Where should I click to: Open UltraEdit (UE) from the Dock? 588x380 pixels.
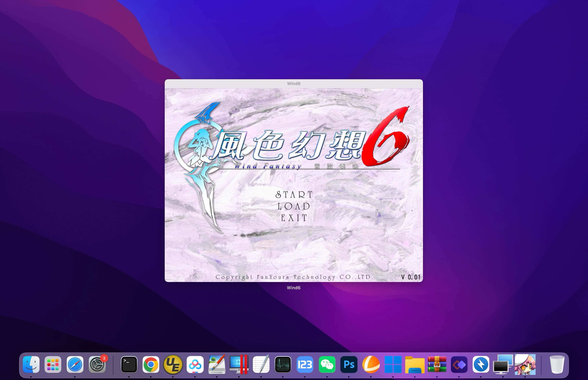(x=173, y=364)
